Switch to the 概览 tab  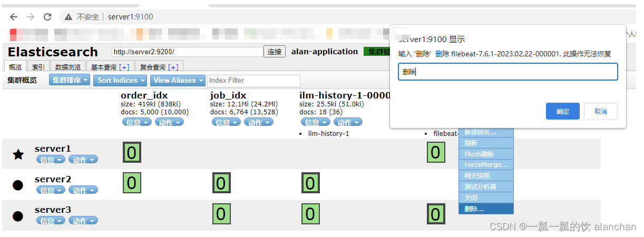pos(15,67)
